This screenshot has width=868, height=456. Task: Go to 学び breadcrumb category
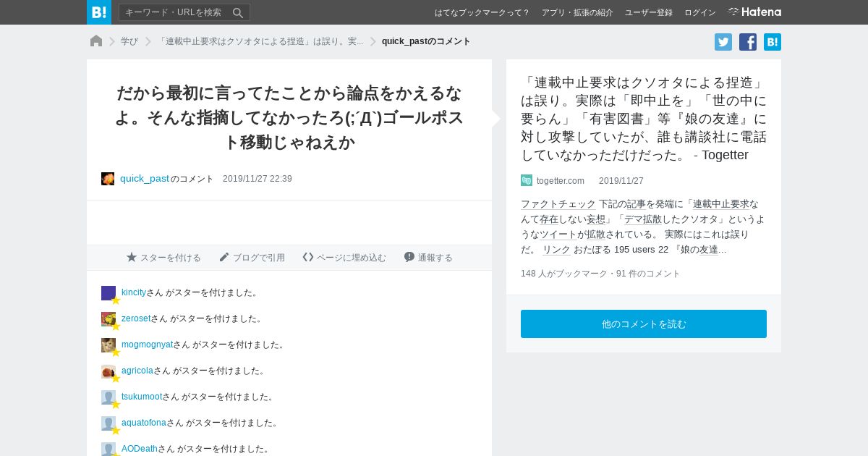click(x=129, y=41)
